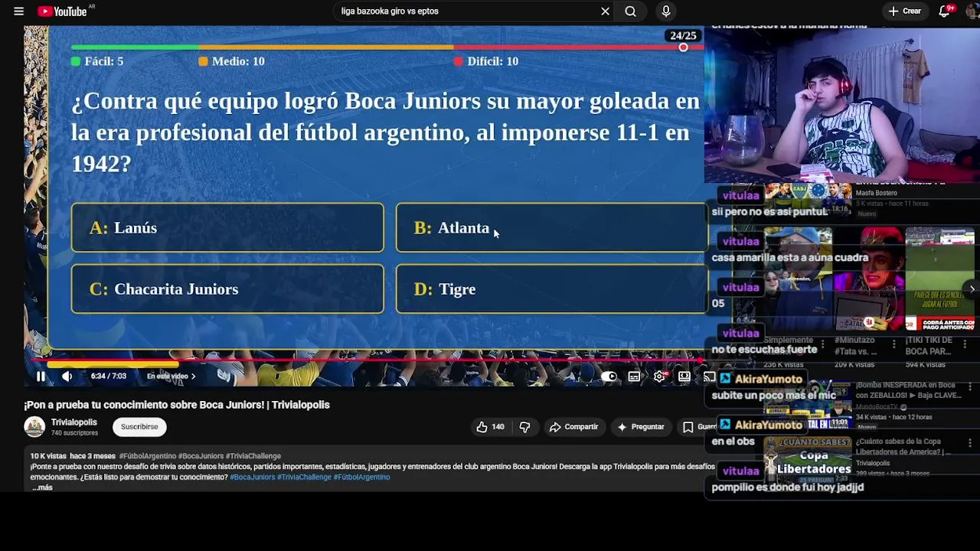This screenshot has width=980, height=551.
Task: Open the video title text
Action: click(x=177, y=405)
